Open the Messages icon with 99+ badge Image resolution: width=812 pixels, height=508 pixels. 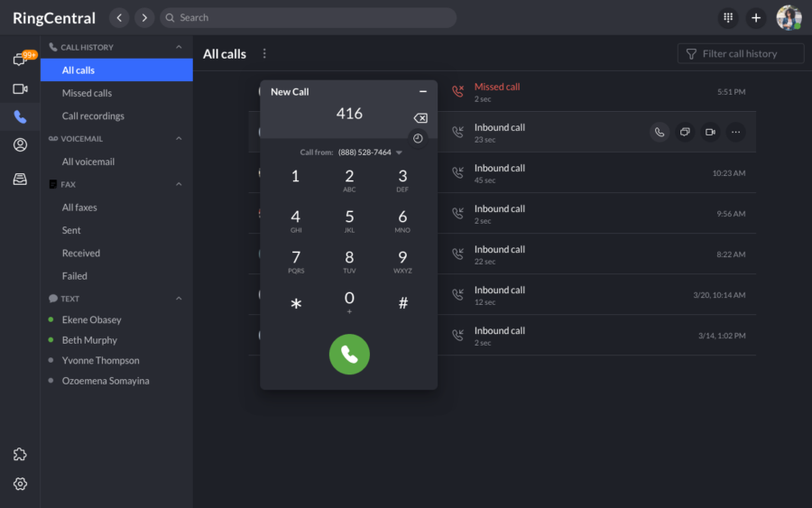[20, 60]
